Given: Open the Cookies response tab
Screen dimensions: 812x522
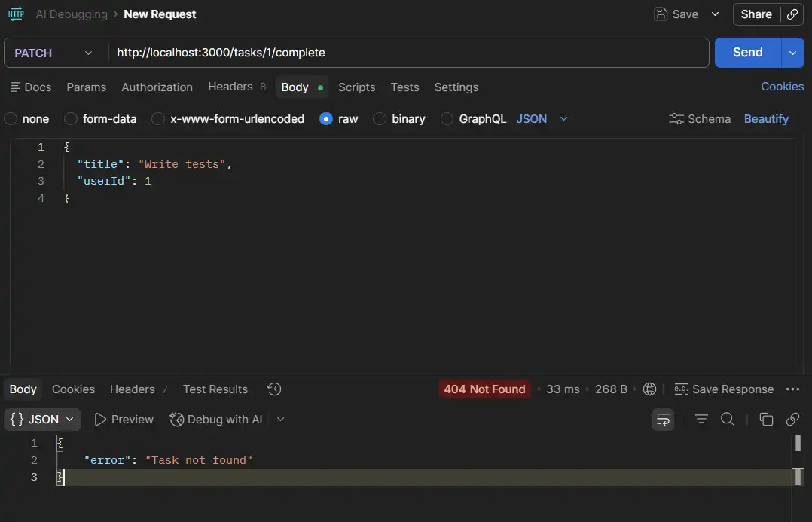Looking at the screenshot, I should click(73, 389).
